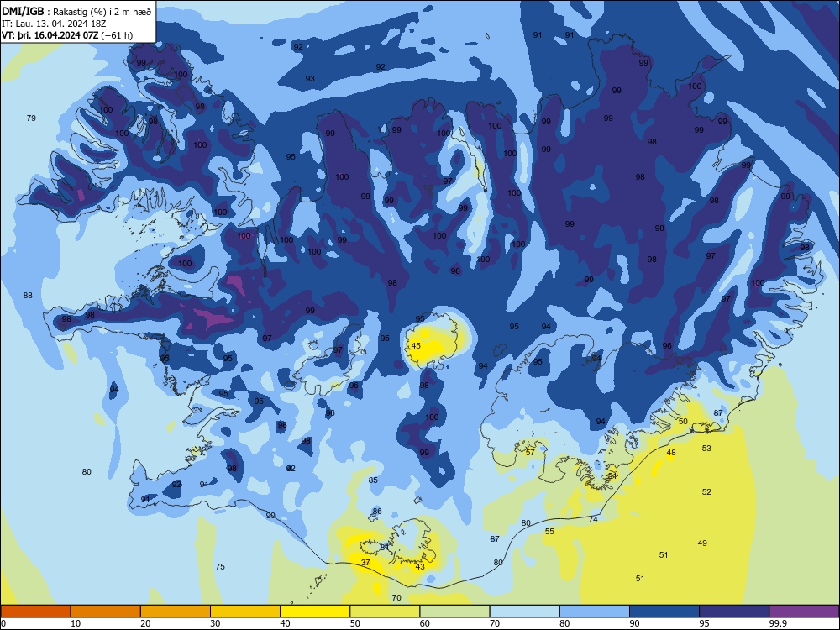
Task: Click the '57' value on the glacier
Action: pyautogui.click(x=530, y=452)
